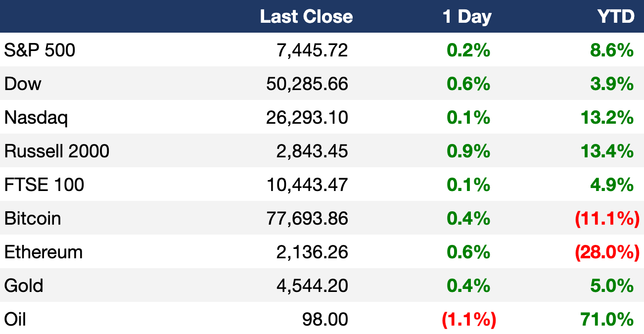Viewport: 644px width, 334px height.
Task: Click Bitcoin's red YTD value (11.1%)
Action: (x=607, y=219)
